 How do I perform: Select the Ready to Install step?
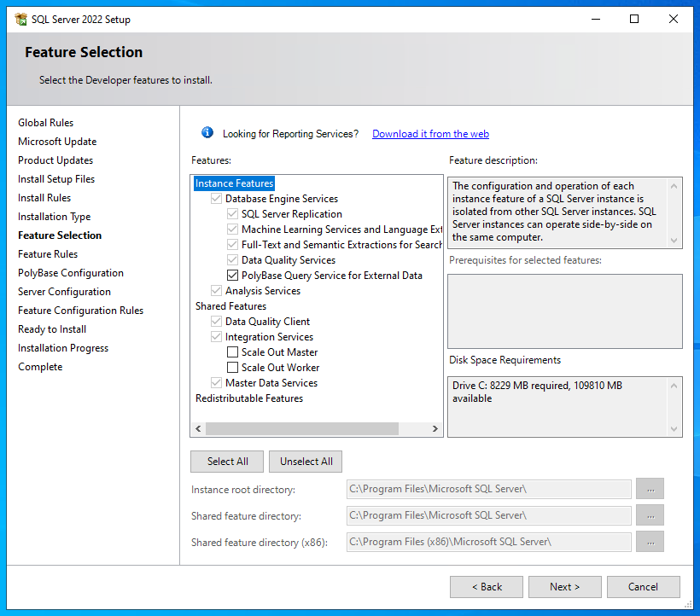(52, 329)
